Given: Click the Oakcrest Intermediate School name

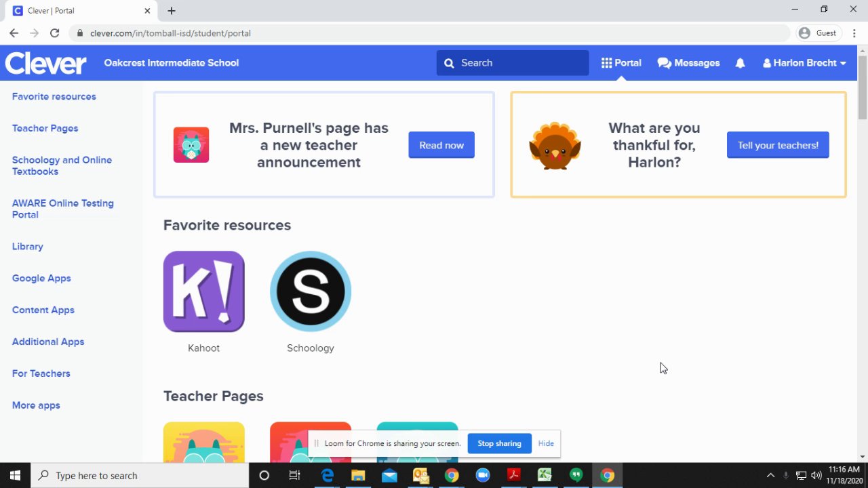Looking at the screenshot, I should pos(172,63).
